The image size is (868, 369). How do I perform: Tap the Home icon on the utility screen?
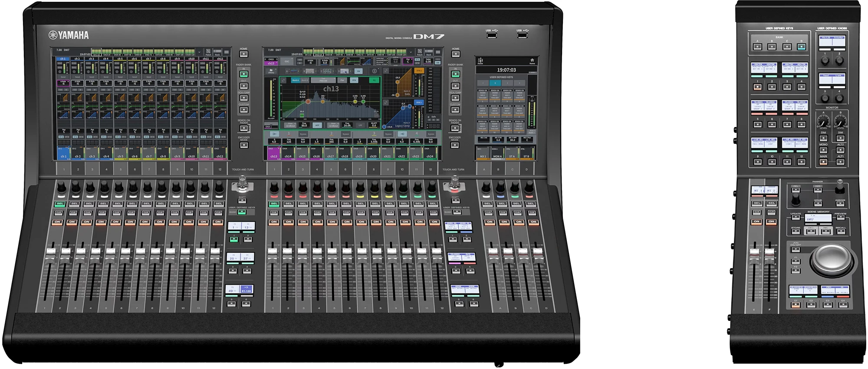pyautogui.click(x=532, y=61)
